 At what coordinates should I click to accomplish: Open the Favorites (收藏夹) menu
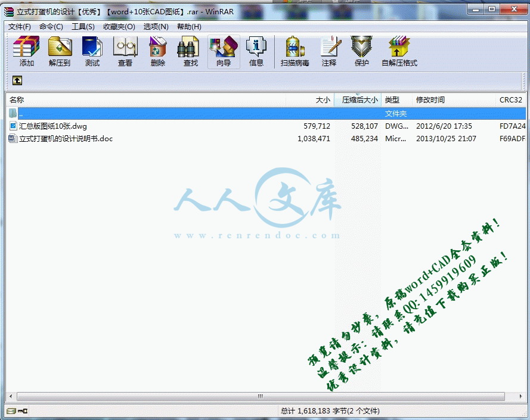pyautogui.click(x=119, y=27)
